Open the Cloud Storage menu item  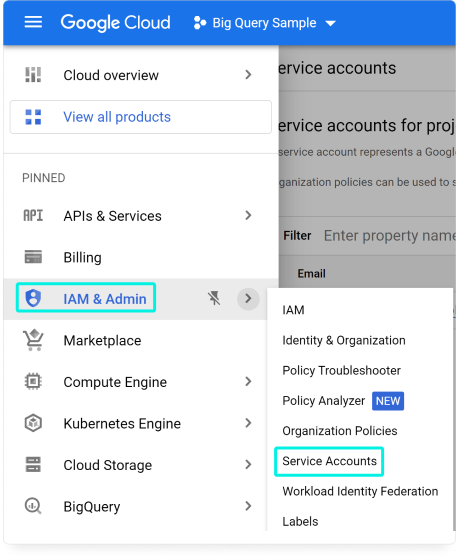pyautogui.click(x=108, y=465)
